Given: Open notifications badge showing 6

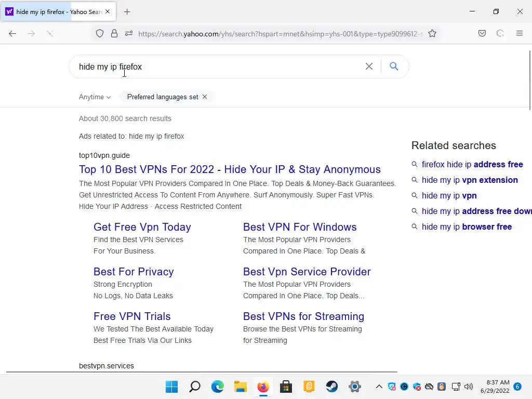Looking at the screenshot, I should click(x=517, y=387).
